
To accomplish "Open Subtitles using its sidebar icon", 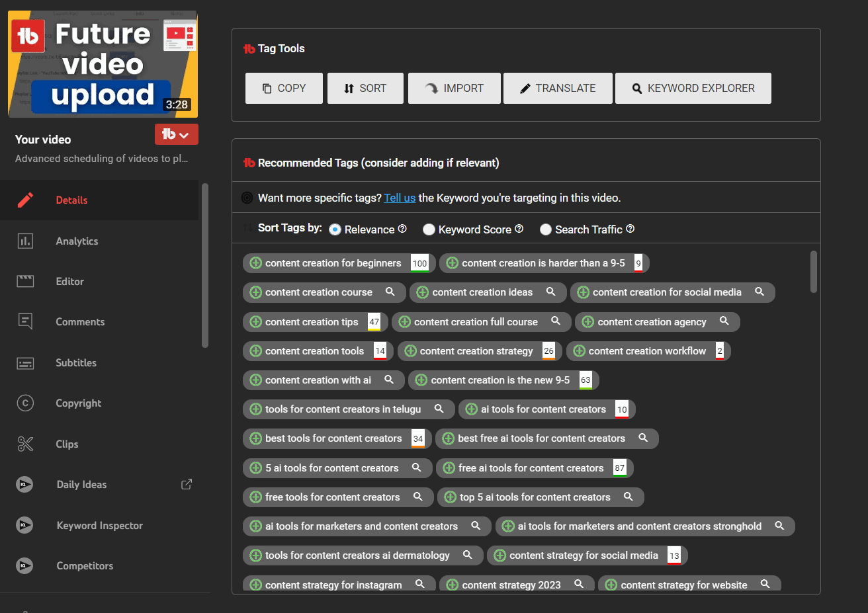I will point(25,362).
